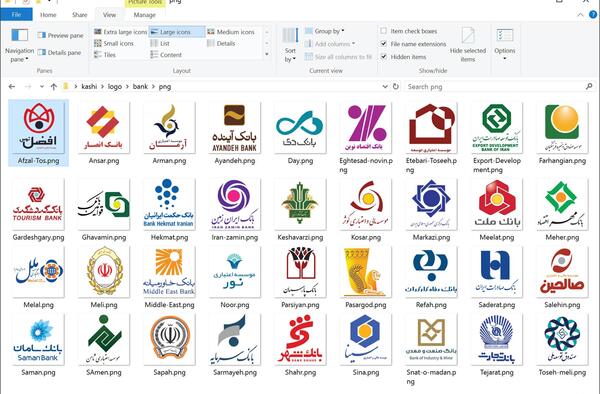The image size is (600, 394).
Task: Select the Day.png logo file
Action: (300, 127)
